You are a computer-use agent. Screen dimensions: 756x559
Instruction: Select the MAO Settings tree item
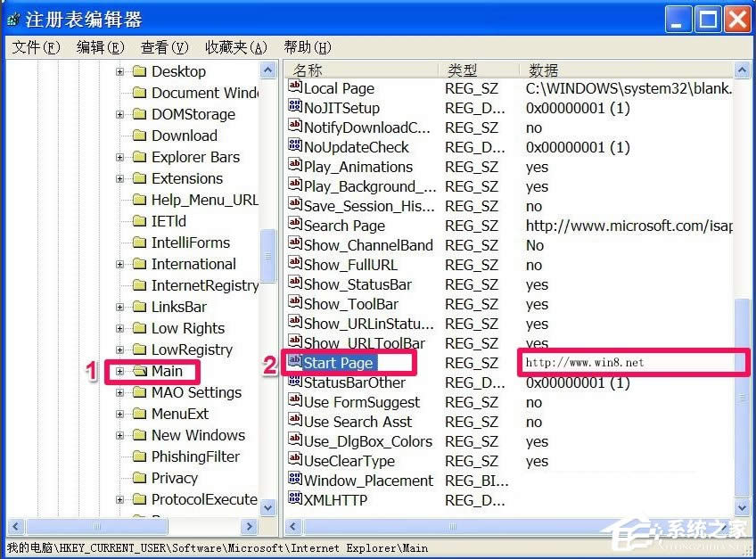coord(194,392)
